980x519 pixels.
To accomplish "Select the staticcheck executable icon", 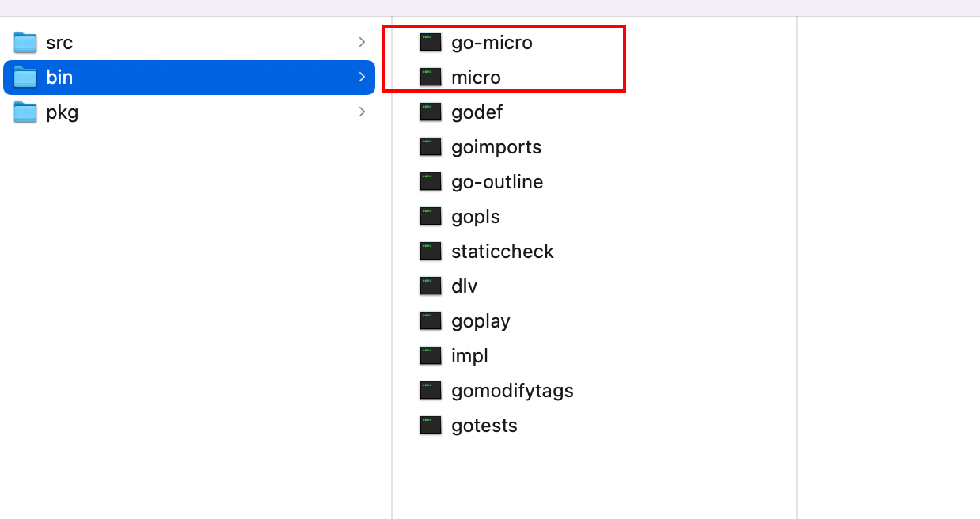I will [431, 252].
